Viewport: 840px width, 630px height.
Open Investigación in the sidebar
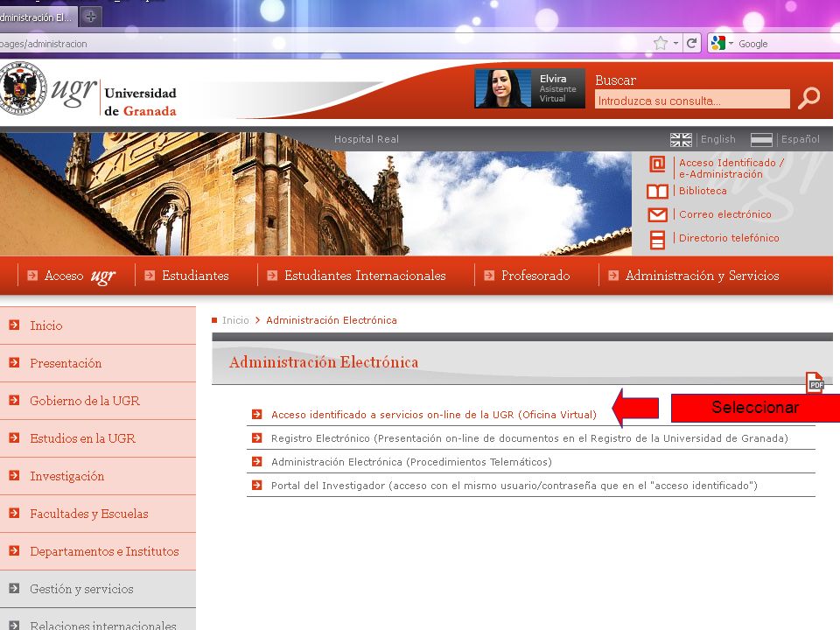click(97, 476)
